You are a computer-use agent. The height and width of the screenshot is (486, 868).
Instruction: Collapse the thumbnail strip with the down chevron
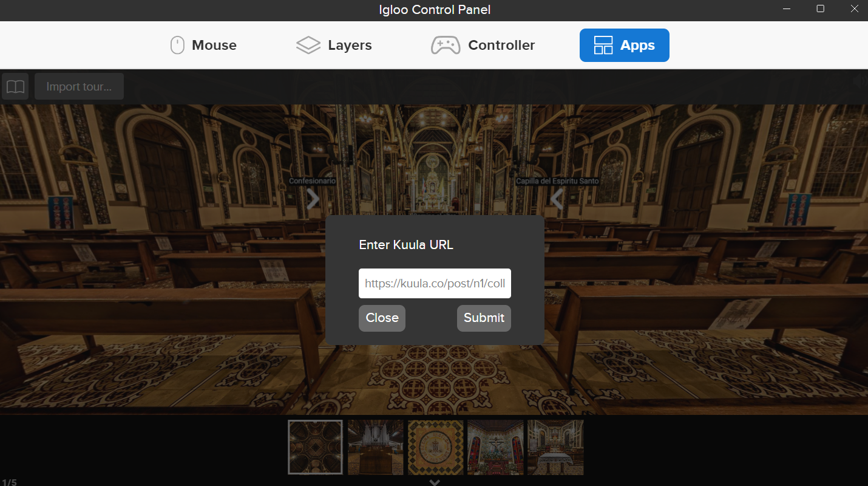point(434,481)
